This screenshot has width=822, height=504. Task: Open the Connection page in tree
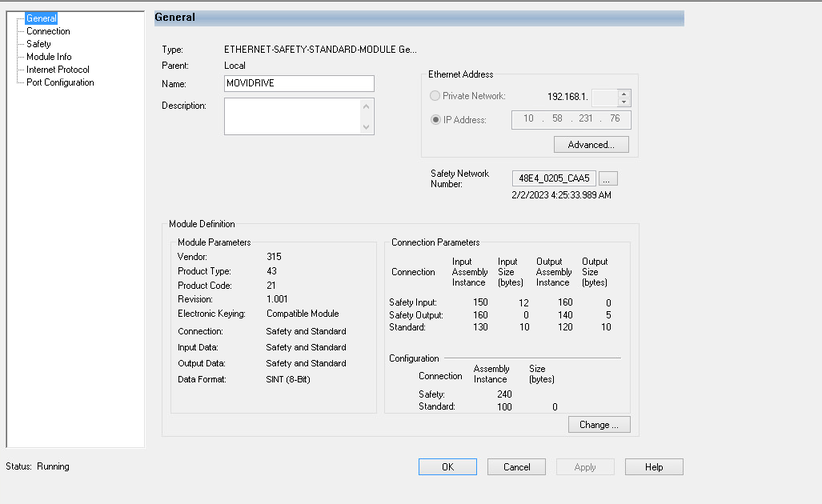(x=48, y=31)
